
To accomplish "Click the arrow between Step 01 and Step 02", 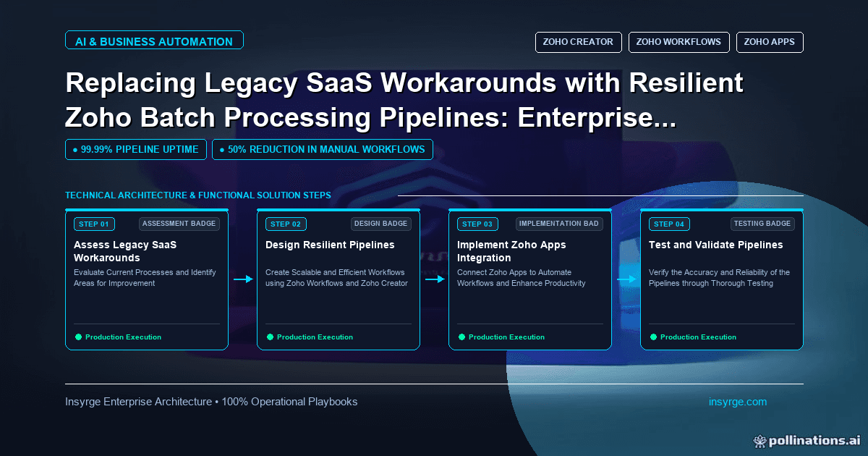I will tap(244, 279).
